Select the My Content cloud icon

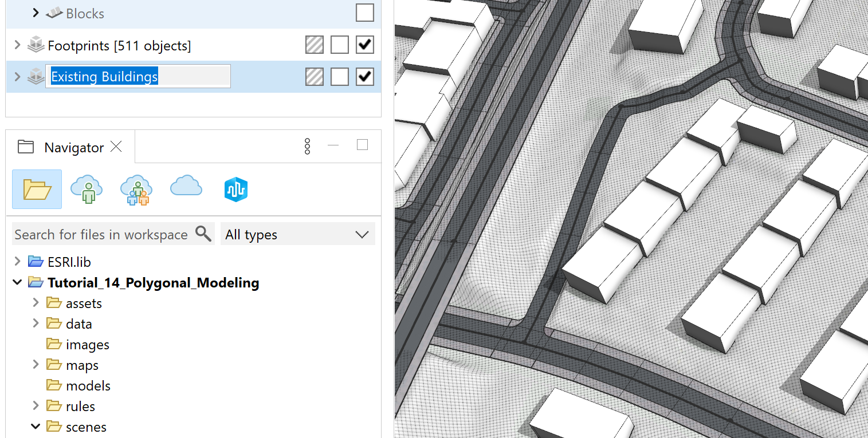(x=86, y=189)
